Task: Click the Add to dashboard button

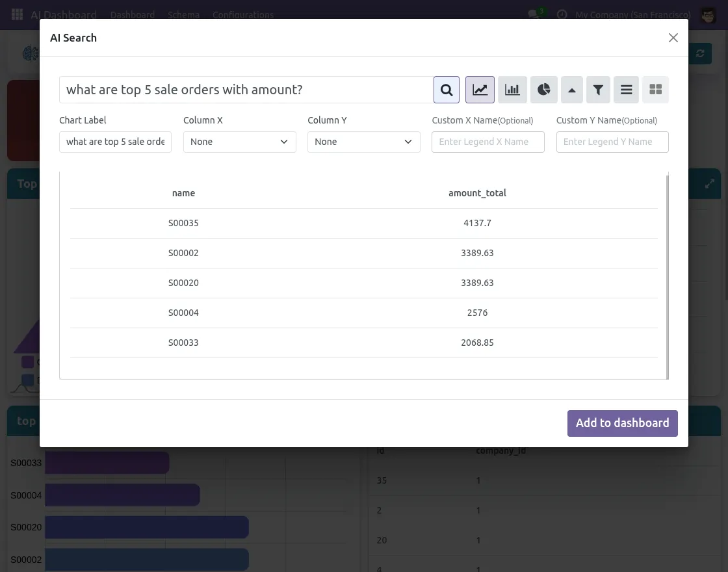Action: tap(622, 422)
